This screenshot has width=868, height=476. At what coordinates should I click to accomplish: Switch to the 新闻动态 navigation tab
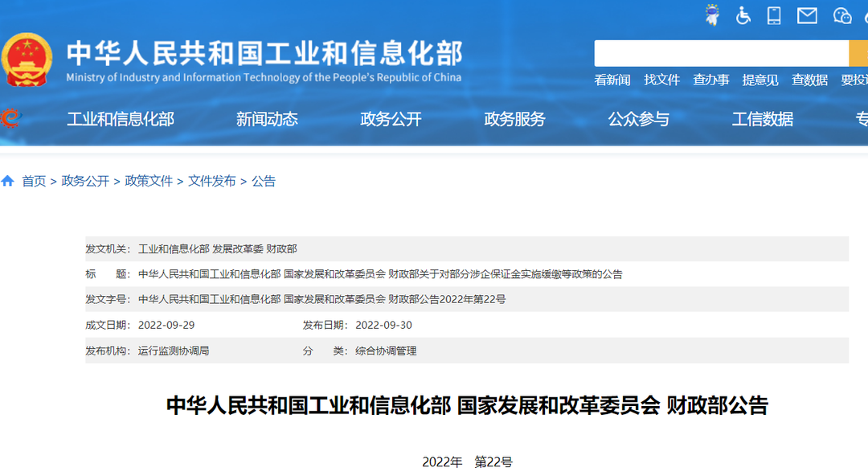click(267, 118)
